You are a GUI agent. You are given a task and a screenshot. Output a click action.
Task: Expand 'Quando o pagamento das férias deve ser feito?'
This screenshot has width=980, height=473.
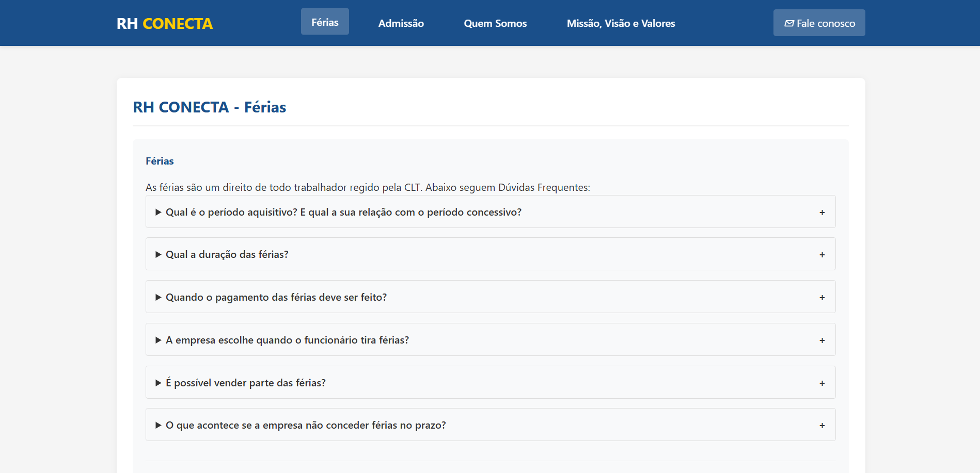click(276, 297)
